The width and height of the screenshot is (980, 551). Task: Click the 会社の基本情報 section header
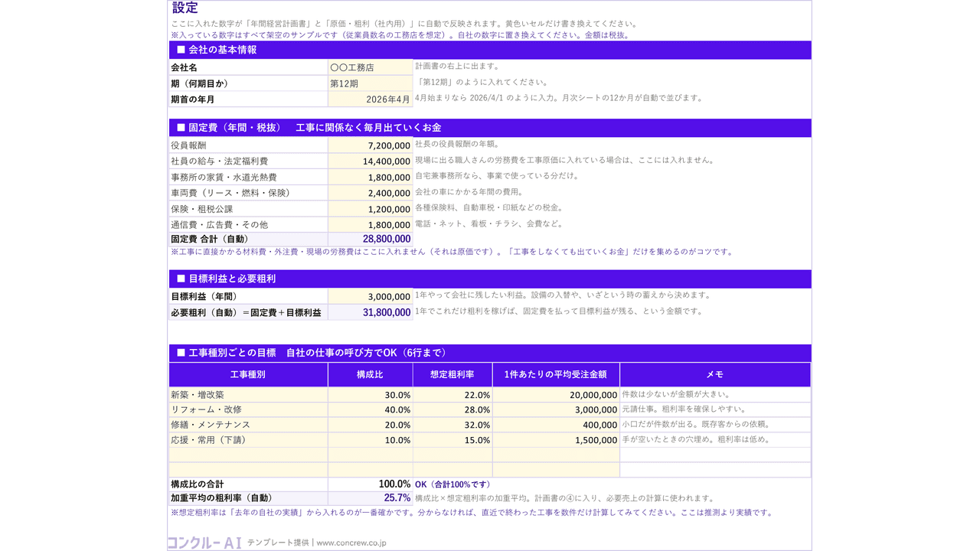pyautogui.click(x=490, y=50)
